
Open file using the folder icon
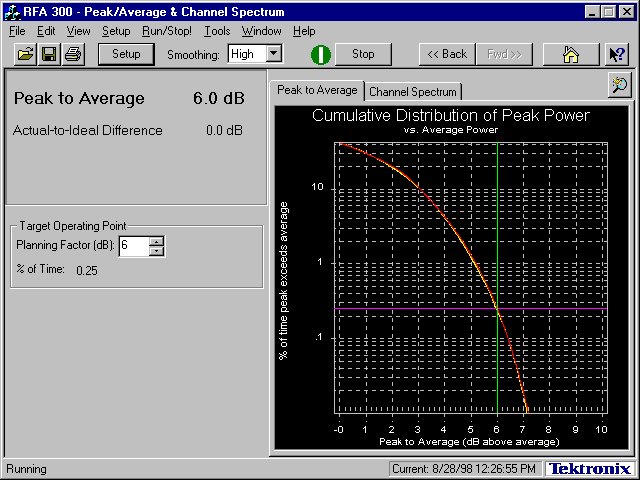click(x=25, y=54)
